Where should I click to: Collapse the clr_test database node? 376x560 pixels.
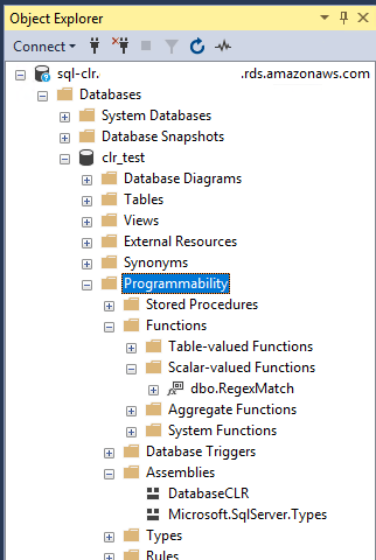click(65, 159)
